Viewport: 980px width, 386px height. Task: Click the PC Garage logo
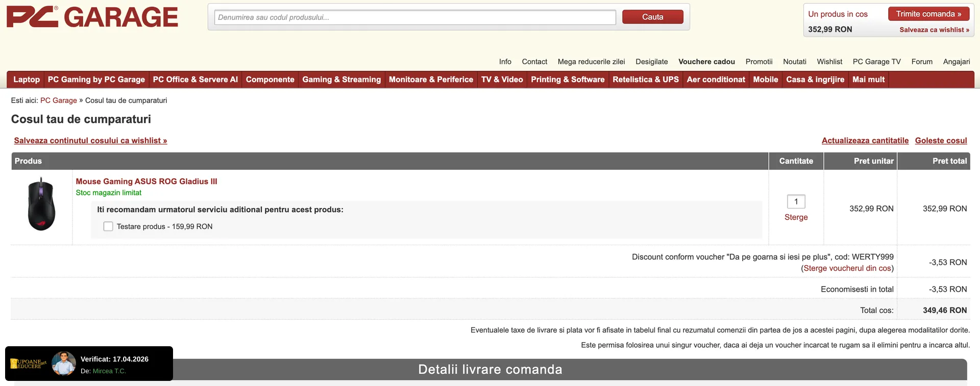click(92, 17)
